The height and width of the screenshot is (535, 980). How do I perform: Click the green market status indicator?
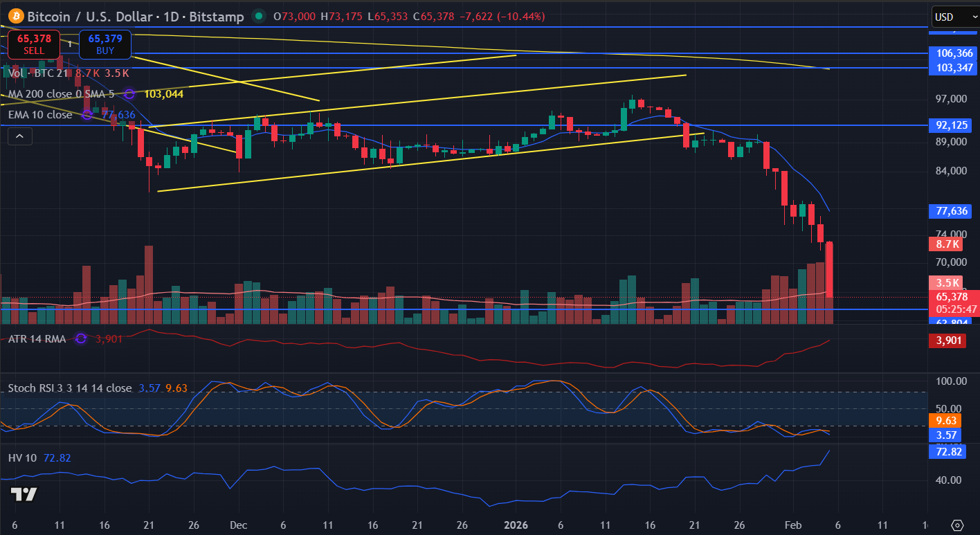point(258,16)
